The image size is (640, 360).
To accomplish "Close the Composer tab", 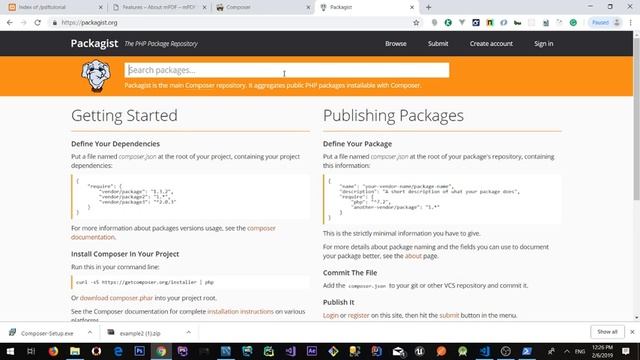I will [x=308, y=7].
